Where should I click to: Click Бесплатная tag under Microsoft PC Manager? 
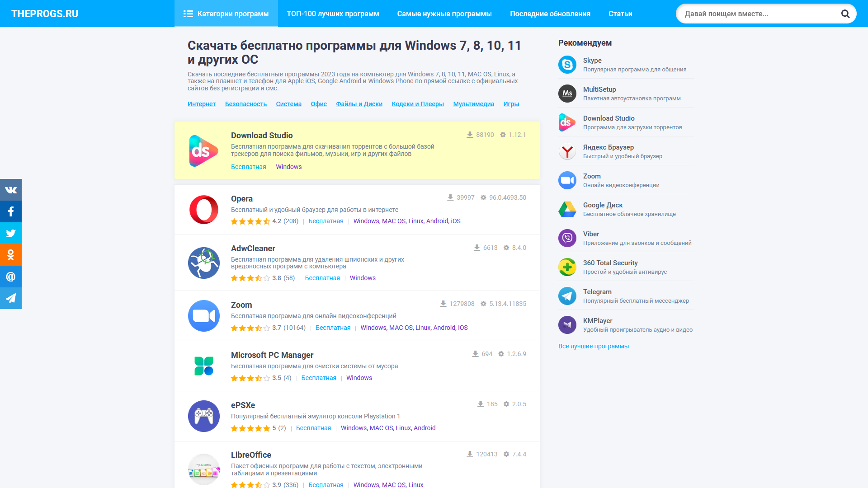[x=319, y=378]
